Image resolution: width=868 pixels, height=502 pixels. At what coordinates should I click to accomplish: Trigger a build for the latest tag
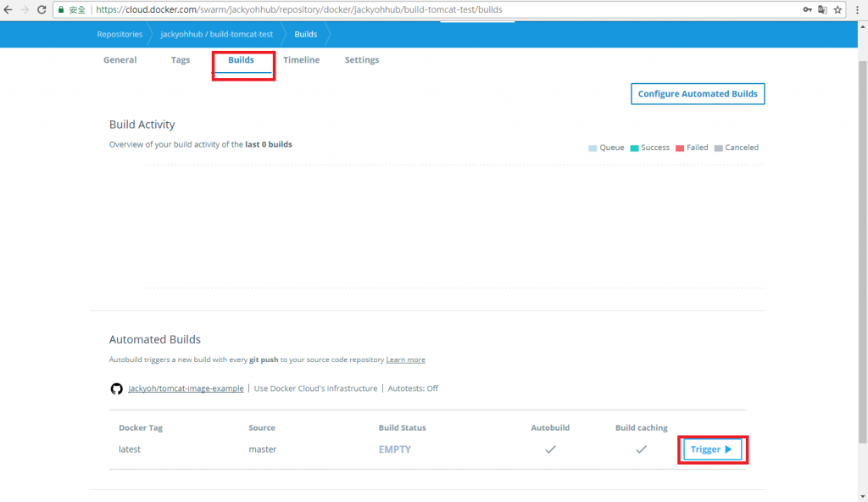[x=712, y=449]
